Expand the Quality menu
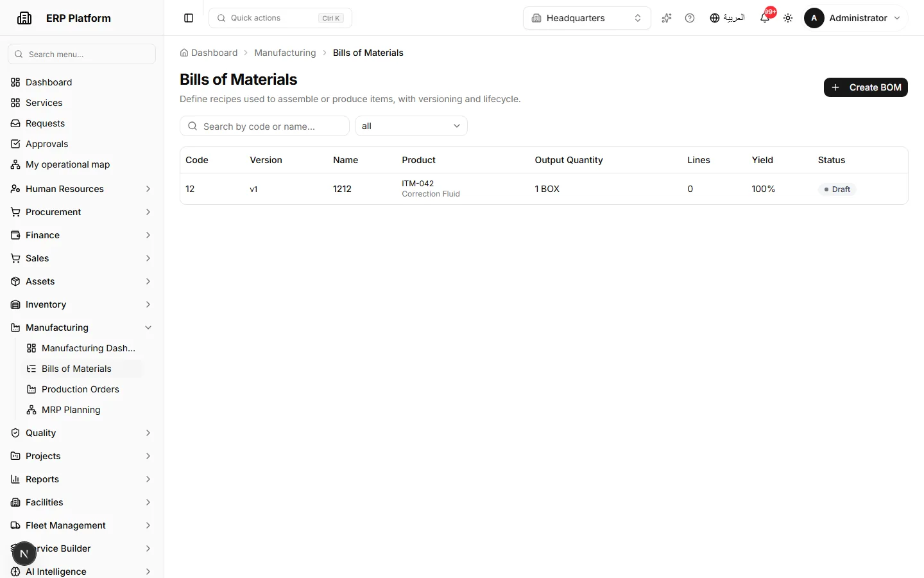 click(x=82, y=433)
